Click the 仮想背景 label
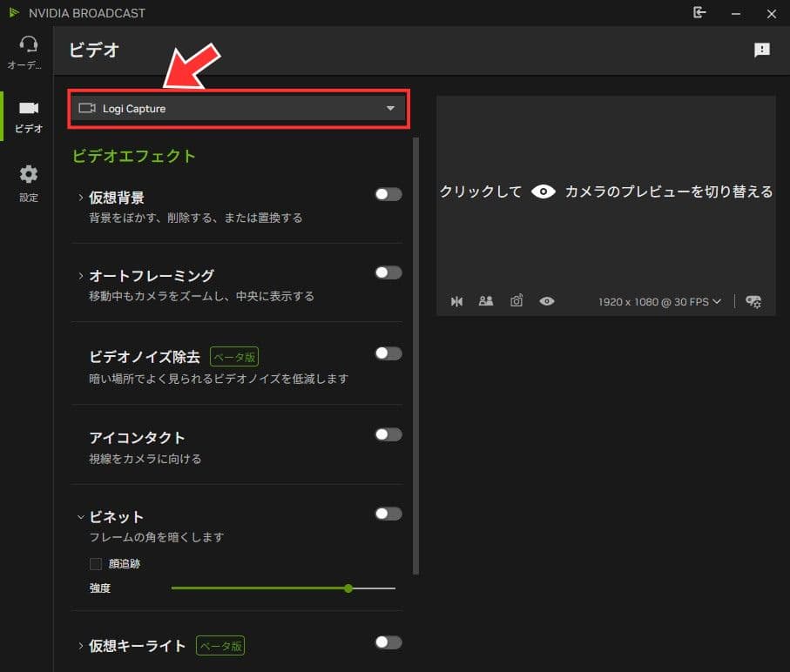 tap(117, 198)
